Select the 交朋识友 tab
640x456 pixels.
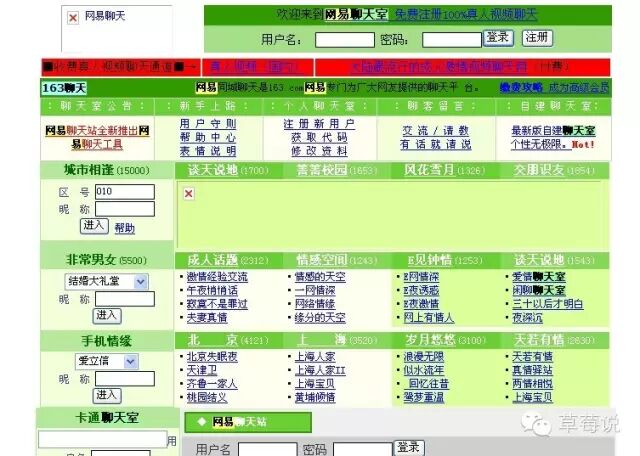(554, 170)
